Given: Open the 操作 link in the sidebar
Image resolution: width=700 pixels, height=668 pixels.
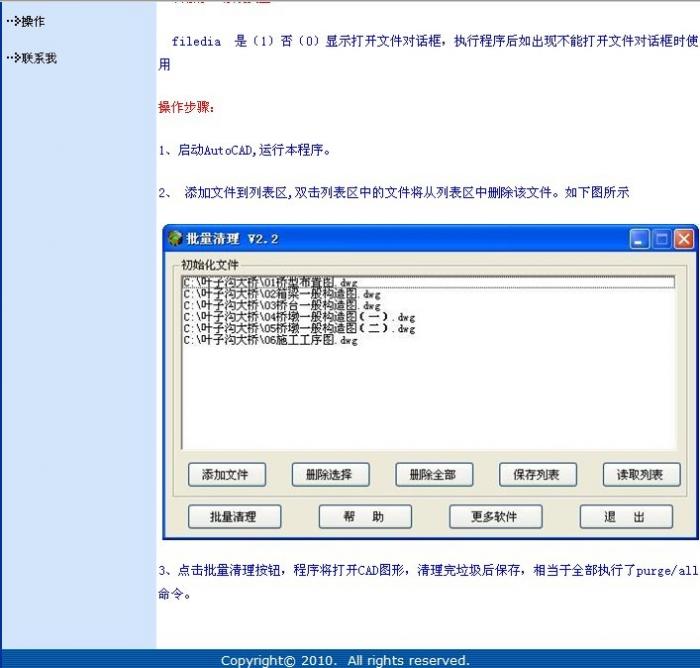Looking at the screenshot, I should (32, 21).
